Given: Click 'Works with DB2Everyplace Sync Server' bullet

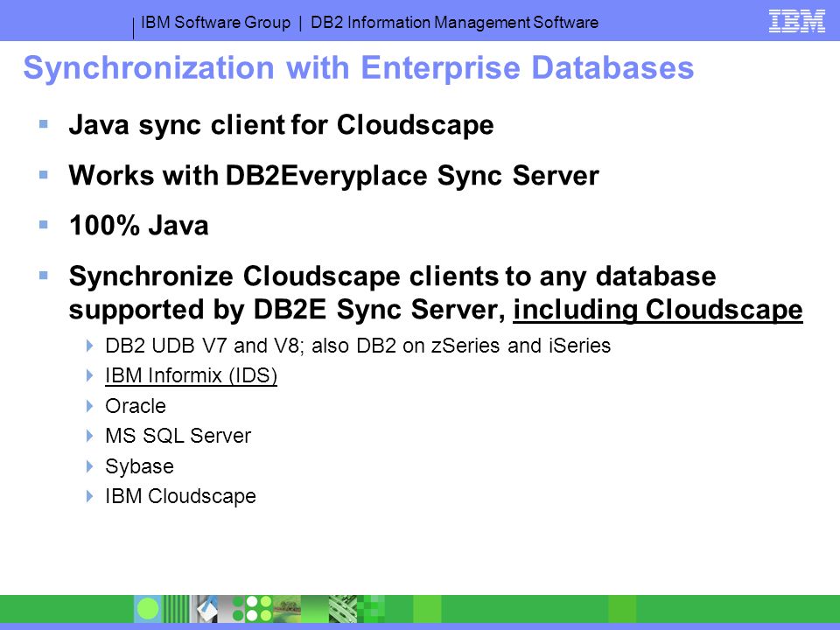Looking at the screenshot, I should click(x=333, y=175).
